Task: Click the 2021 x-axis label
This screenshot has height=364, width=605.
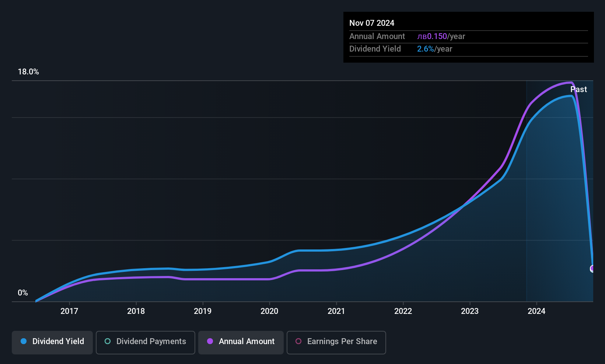Action: [336, 311]
